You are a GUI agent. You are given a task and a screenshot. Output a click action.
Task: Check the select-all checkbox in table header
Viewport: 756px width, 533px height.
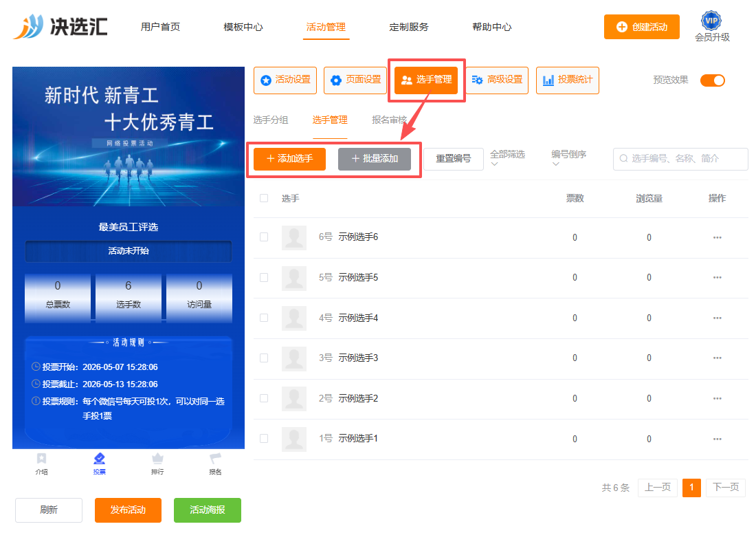264,198
